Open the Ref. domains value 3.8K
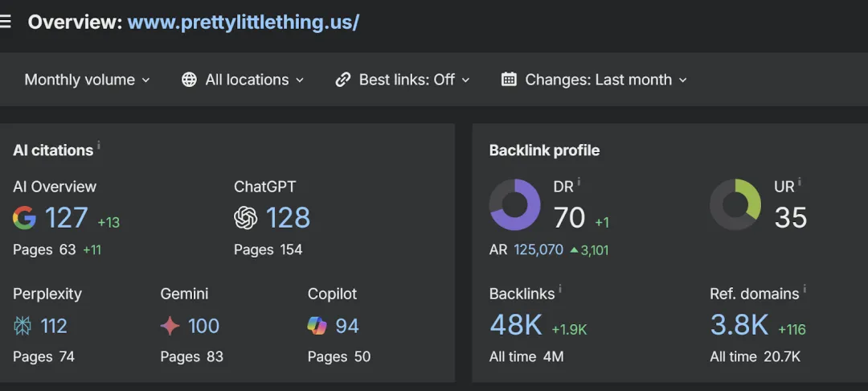868x391 pixels. pos(739,326)
